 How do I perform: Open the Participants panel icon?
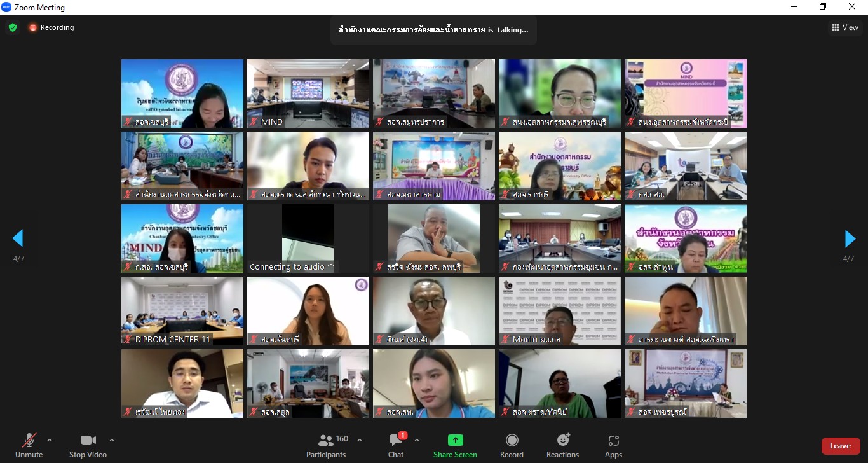tap(326, 440)
